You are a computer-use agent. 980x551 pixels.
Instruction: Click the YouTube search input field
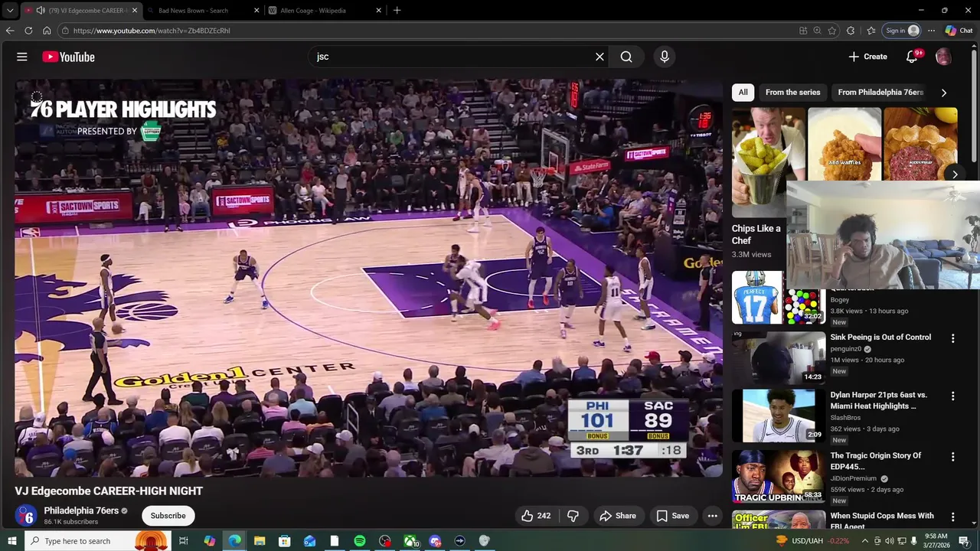coord(452,57)
